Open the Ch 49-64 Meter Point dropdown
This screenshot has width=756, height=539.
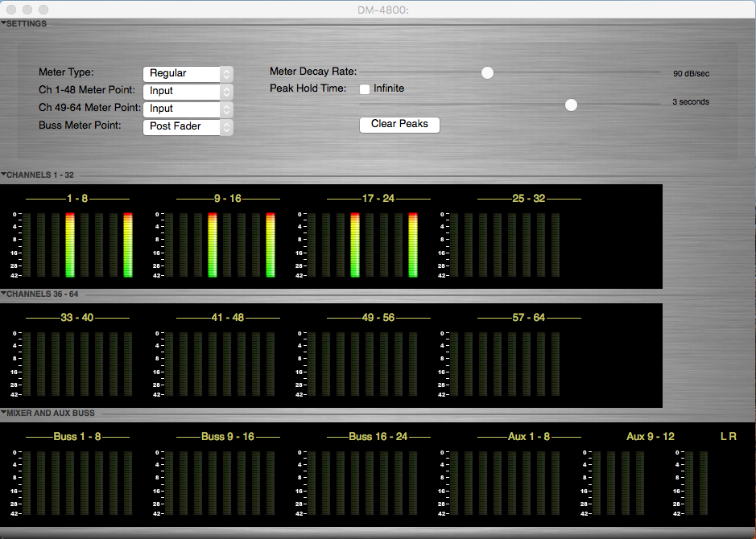[x=188, y=109]
